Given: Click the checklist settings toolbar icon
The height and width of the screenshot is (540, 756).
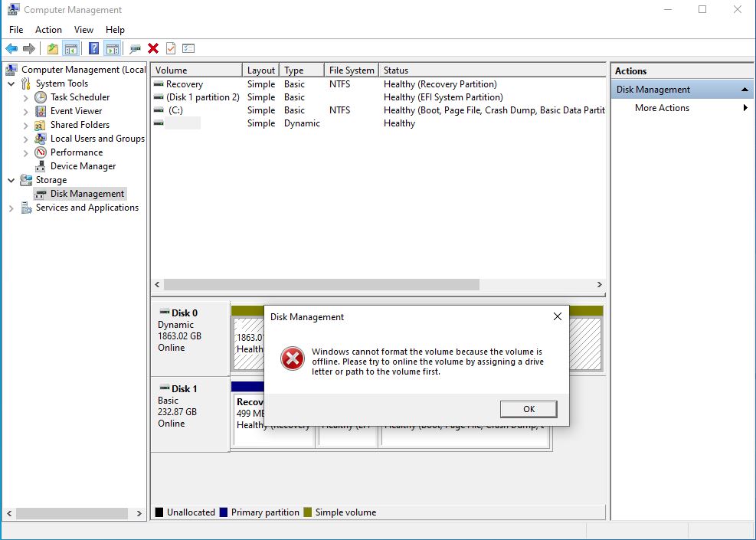Looking at the screenshot, I should (x=188, y=48).
